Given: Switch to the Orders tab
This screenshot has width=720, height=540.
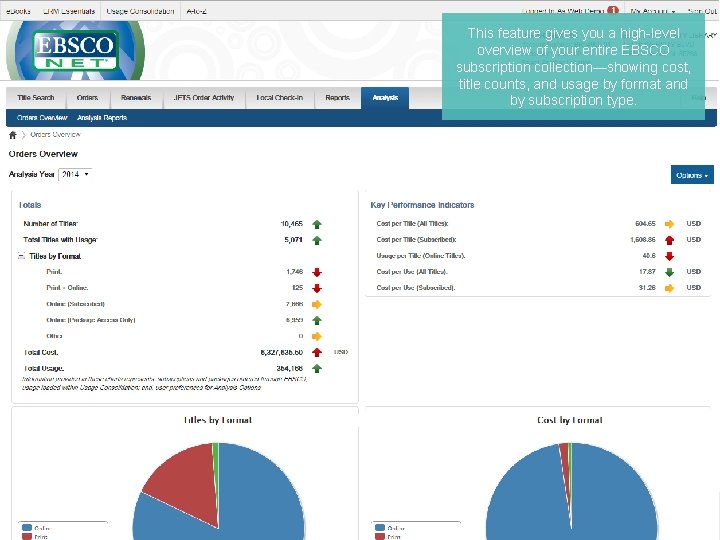Looking at the screenshot, I should [87, 98].
